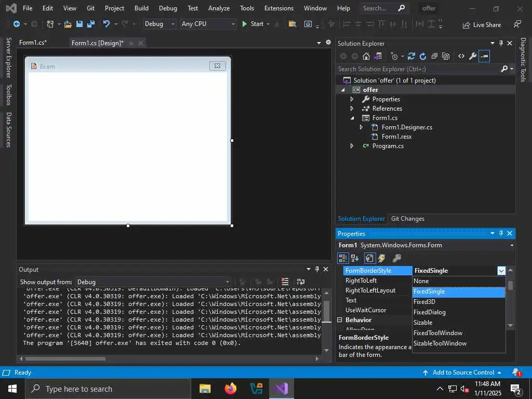
Task: Click the Start debugging button
Action: coord(253,24)
